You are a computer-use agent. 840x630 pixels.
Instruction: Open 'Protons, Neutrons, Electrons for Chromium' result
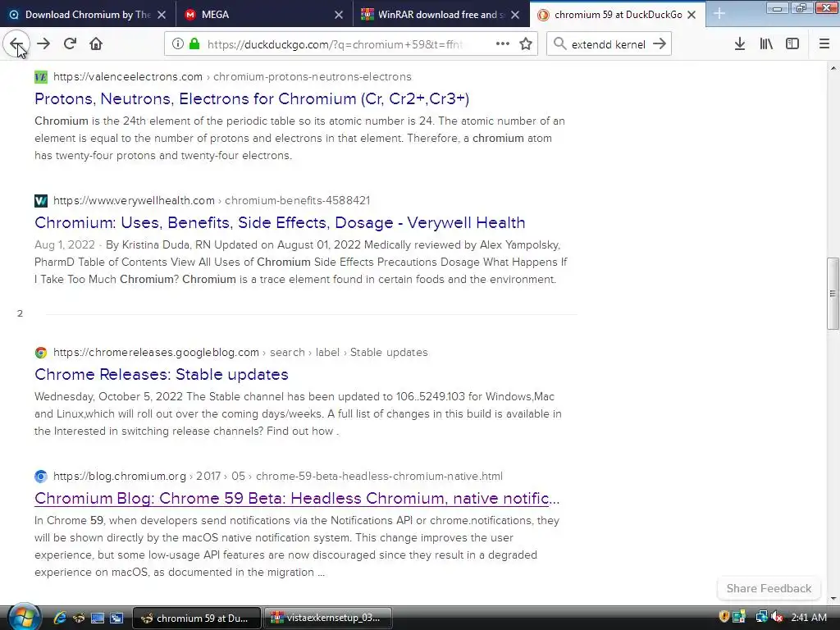point(252,98)
